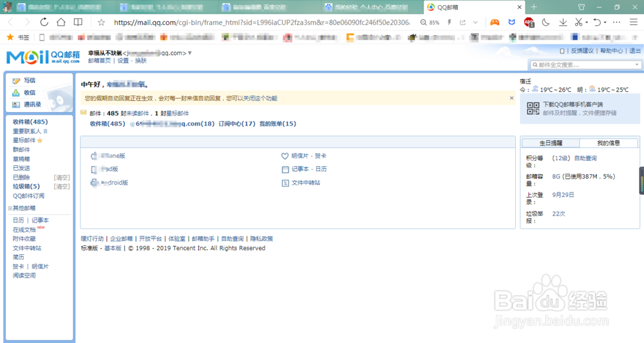This screenshot has height=343, width=644.
Task: Click the browser forward arrow
Action: click(x=27, y=23)
